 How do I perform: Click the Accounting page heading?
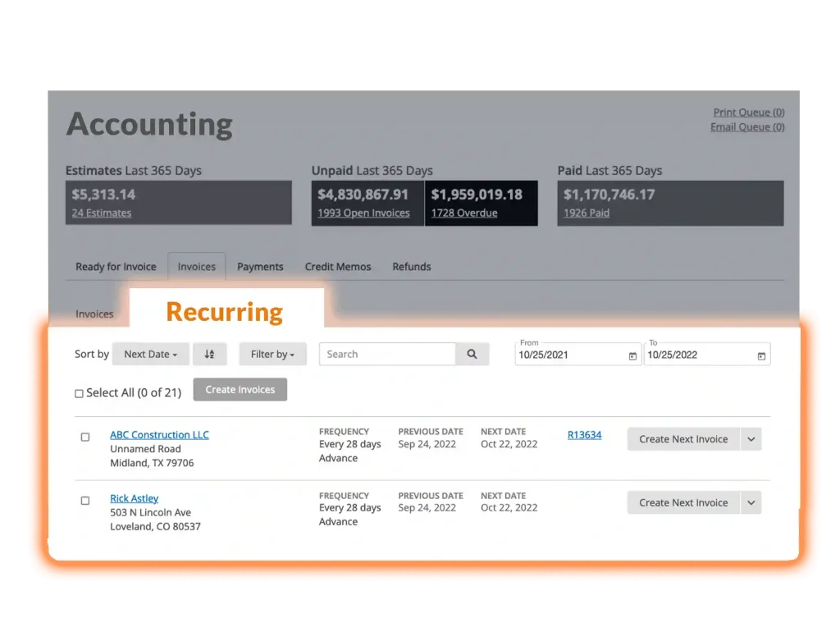(x=149, y=125)
